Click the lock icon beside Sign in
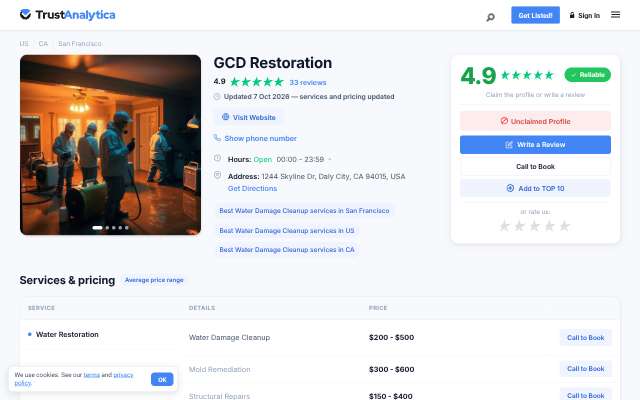Image resolution: width=640 pixels, height=400 pixels. pos(572,15)
